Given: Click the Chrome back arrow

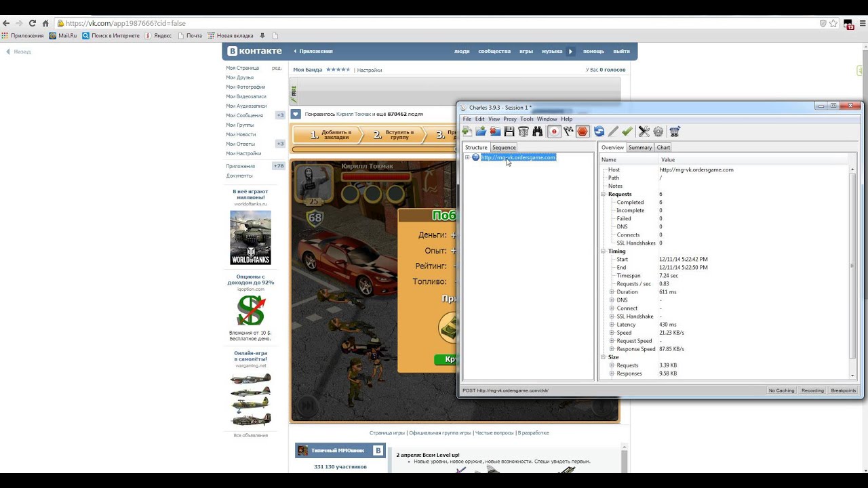Looking at the screenshot, I should point(6,23).
